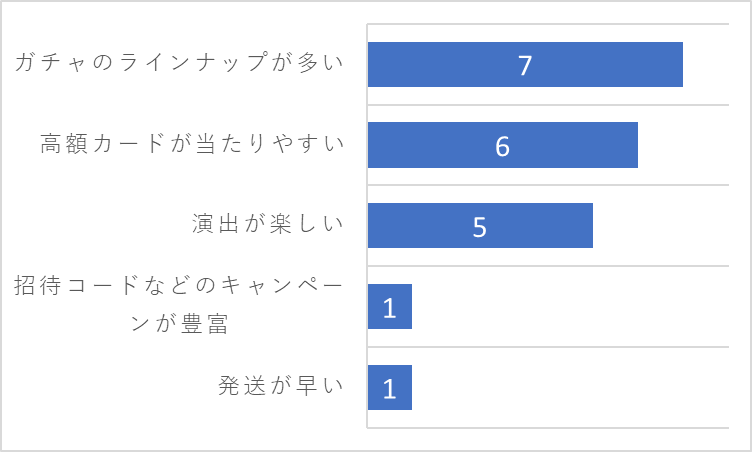Image resolution: width=752 pixels, height=452 pixels.
Task: Click the vertical axis line of the chart
Action: click(367, 226)
